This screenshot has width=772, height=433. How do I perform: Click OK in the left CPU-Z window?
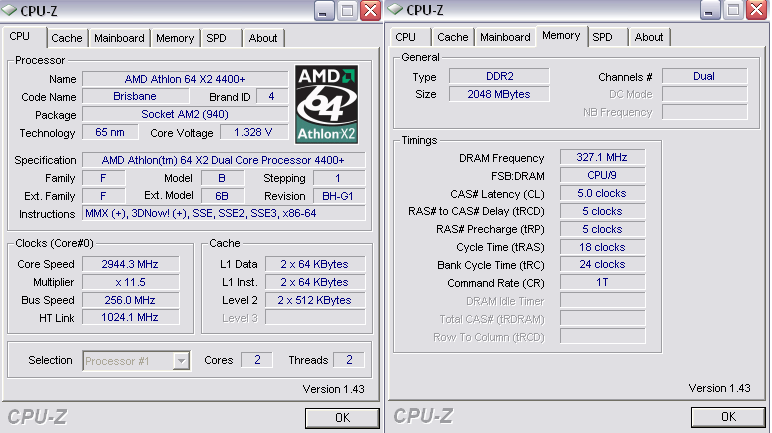click(x=342, y=418)
